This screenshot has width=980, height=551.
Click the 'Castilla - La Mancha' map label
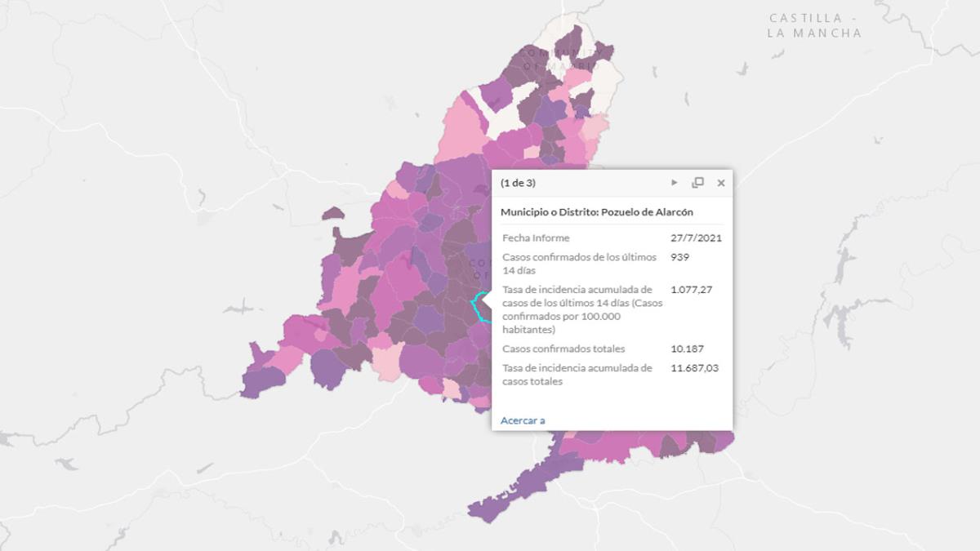point(814,25)
